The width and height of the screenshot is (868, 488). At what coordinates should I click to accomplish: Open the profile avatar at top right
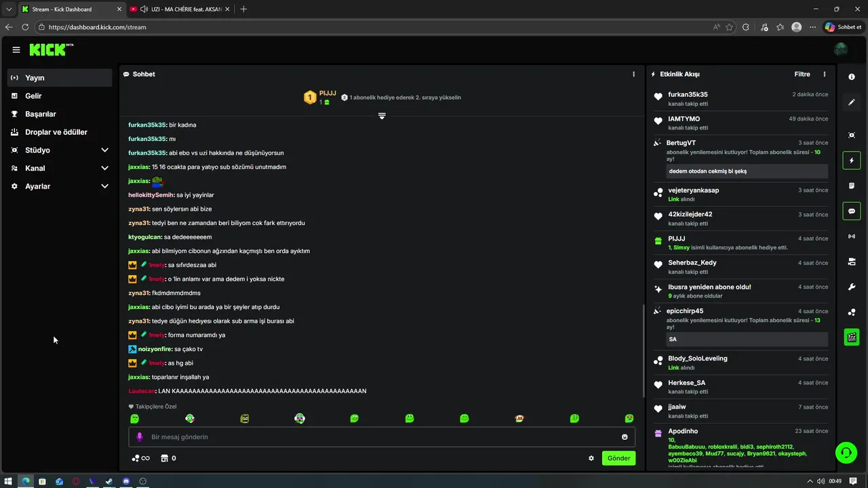pyautogui.click(x=840, y=49)
